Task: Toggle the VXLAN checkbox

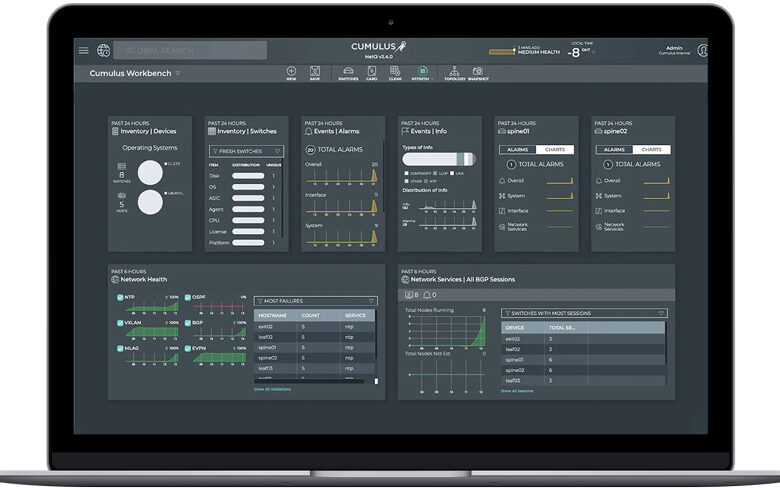Action: [120, 323]
